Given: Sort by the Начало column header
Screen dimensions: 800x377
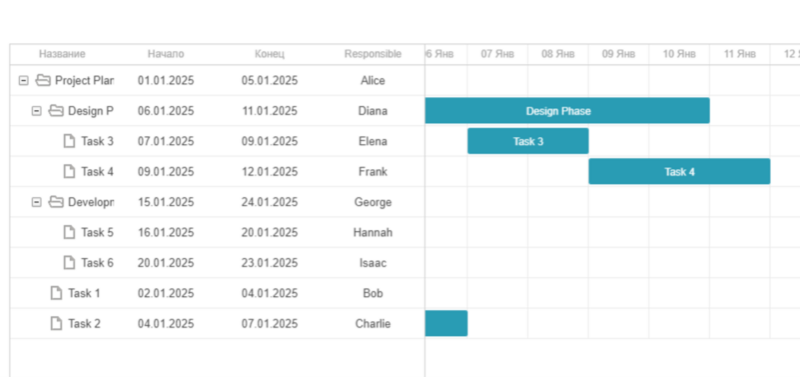Looking at the screenshot, I should (166, 54).
